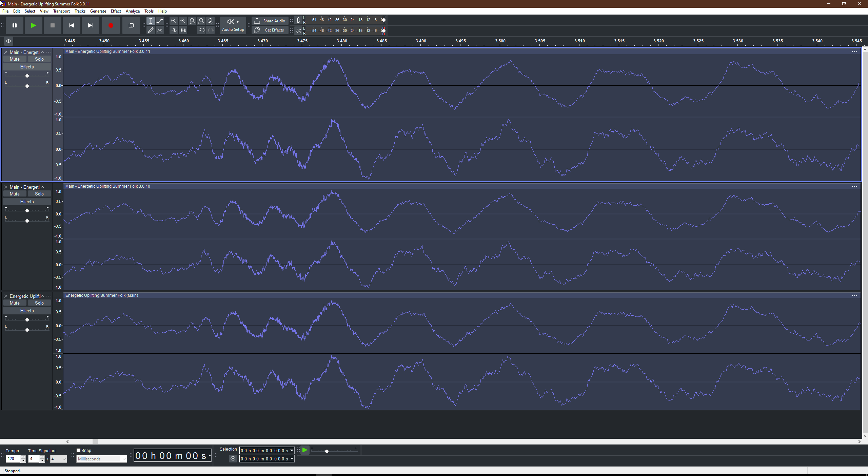Viewport: 868px width, 476px height.
Task: Solo the first track at top
Action: pos(39,59)
